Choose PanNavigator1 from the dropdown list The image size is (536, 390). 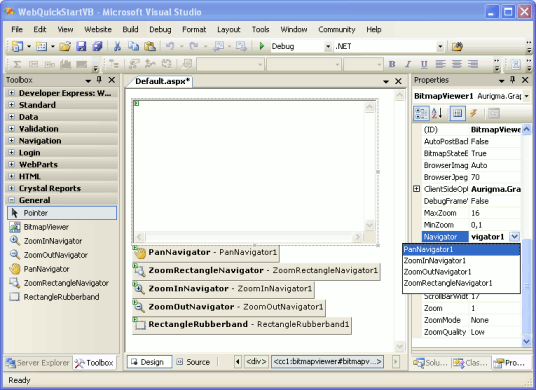point(461,250)
